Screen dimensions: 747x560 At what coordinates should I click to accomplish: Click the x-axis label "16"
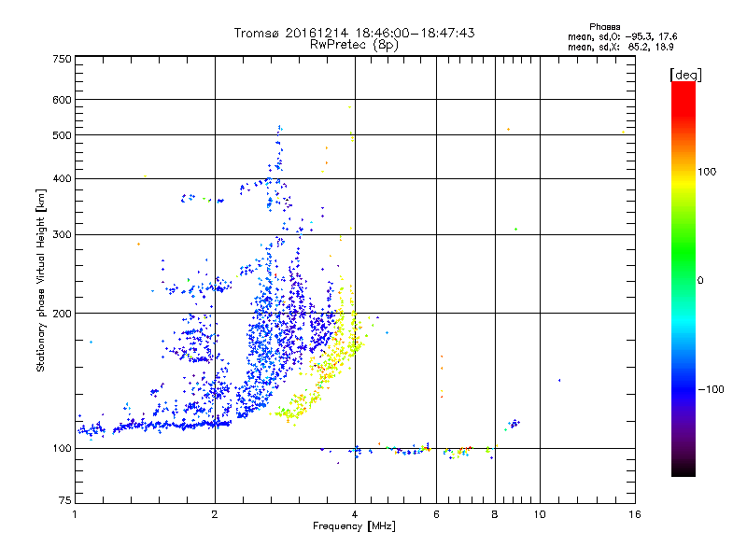pos(635,514)
